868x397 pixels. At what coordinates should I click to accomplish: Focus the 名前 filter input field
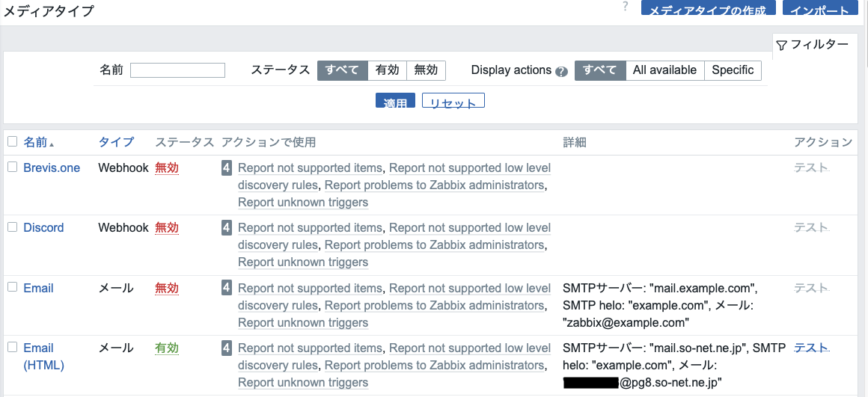coord(177,70)
